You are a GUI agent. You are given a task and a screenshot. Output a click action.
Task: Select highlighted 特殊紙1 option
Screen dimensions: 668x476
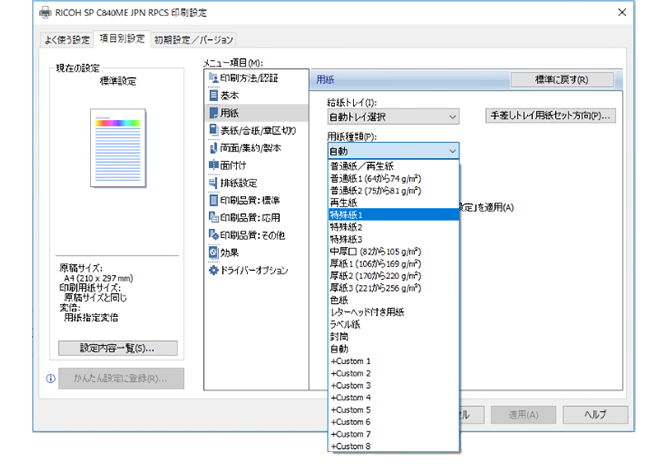[x=393, y=215]
